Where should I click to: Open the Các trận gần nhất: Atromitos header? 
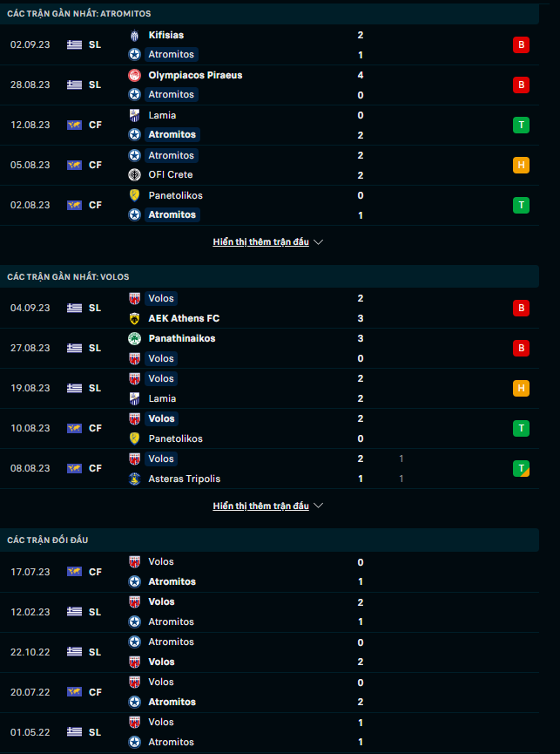[x=78, y=14]
